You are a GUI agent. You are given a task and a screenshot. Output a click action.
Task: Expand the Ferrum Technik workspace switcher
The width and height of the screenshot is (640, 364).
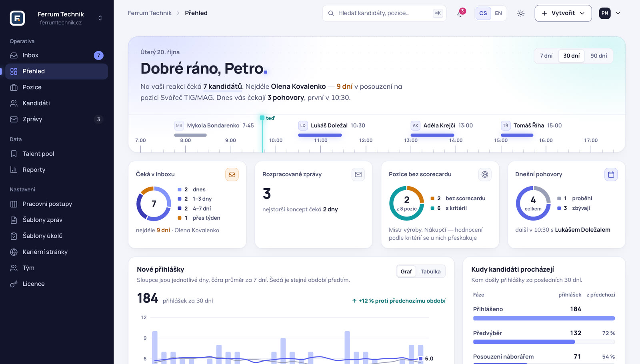pos(100,18)
